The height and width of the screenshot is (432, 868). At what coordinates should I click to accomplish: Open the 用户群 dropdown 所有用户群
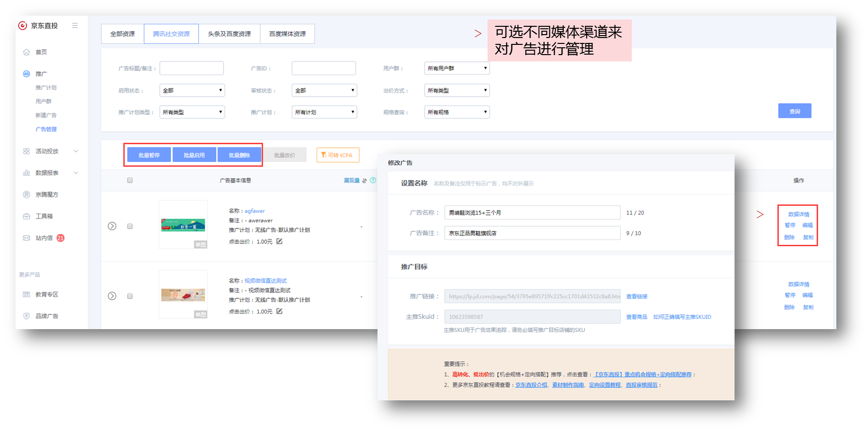click(x=457, y=68)
